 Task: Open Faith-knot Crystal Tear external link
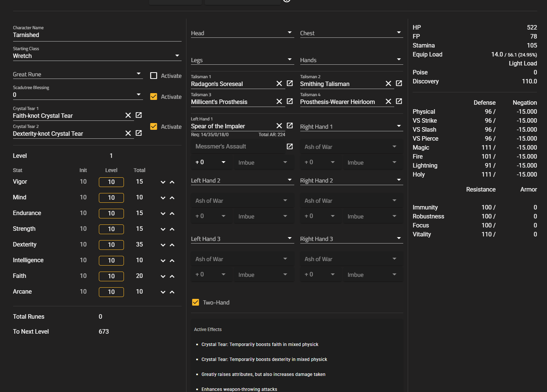point(139,115)
